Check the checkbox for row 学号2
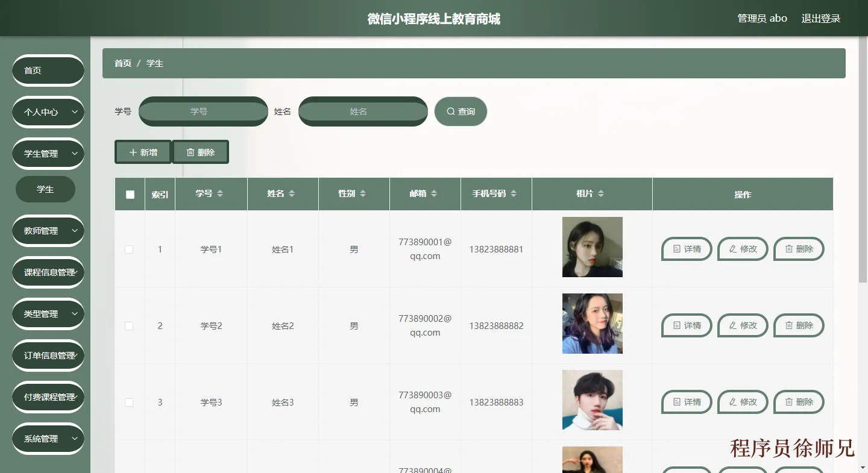 coord(129,326)
